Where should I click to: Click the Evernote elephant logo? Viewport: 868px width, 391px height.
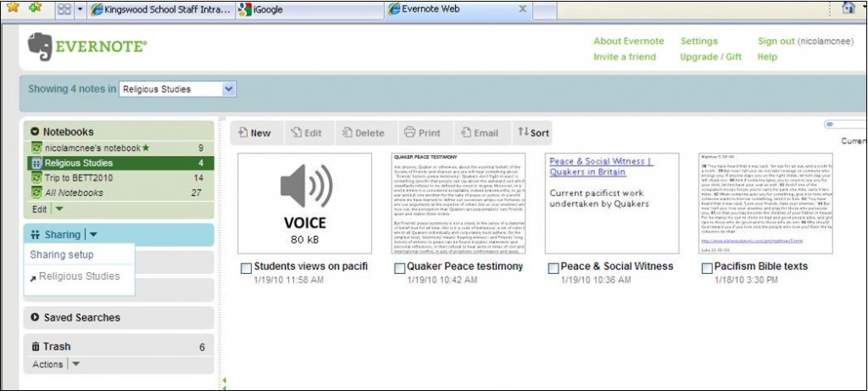pyautogui.click(x=40, y=47)
